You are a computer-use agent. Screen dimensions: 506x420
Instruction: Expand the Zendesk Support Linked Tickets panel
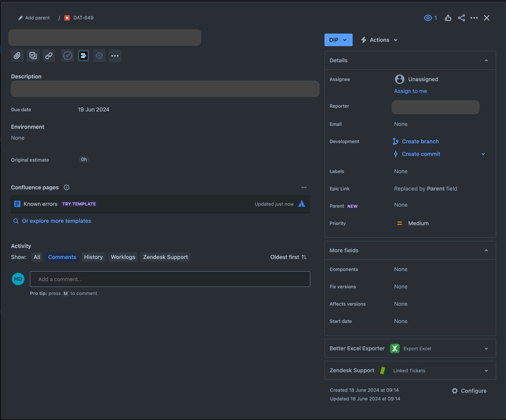coord(486,371)
